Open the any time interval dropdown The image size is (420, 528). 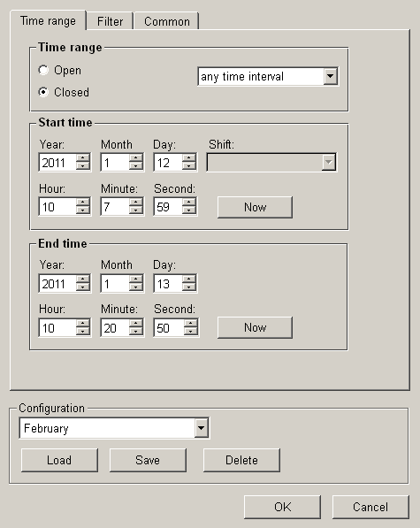(331, 76)
